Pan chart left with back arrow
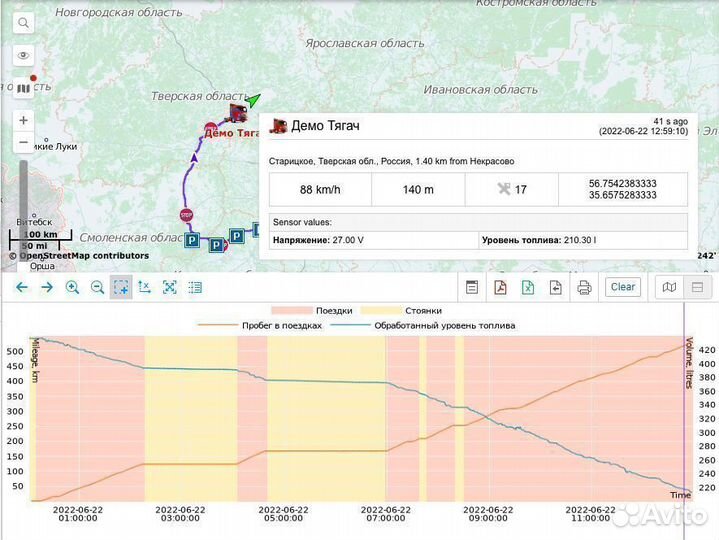This screenshot has height=540, width=719. pos(22,287)
